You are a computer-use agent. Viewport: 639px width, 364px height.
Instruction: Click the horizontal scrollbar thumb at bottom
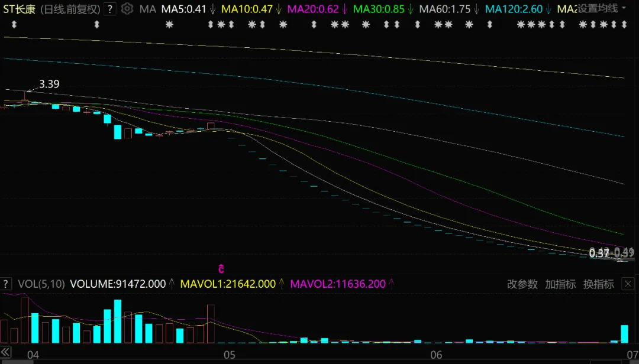click(x=17, y=362)
